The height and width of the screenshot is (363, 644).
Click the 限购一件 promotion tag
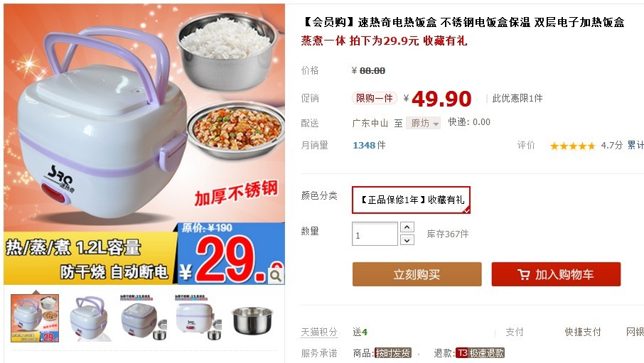(374, 98)
